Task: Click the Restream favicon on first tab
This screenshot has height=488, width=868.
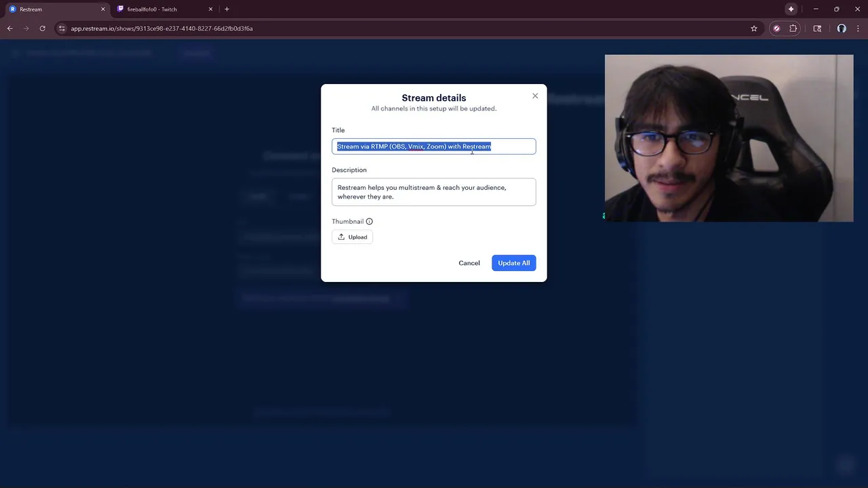Action: (13, 9)
